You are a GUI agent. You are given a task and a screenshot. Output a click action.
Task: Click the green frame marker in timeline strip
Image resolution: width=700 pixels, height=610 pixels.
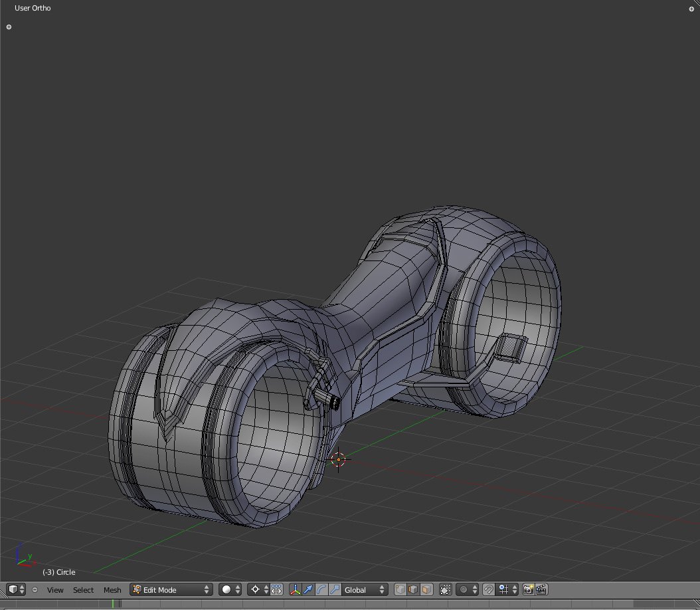click(113, 604)
